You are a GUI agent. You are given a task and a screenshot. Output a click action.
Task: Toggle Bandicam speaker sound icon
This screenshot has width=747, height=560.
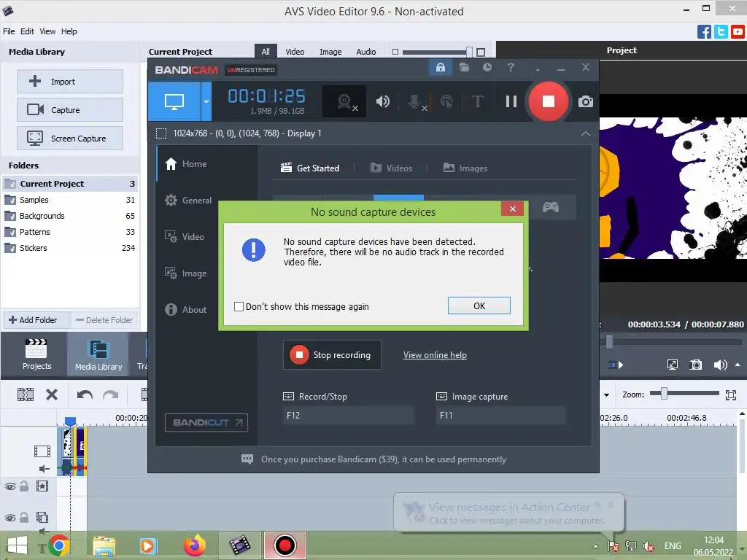pyautogui.click(x=382, y=101)
